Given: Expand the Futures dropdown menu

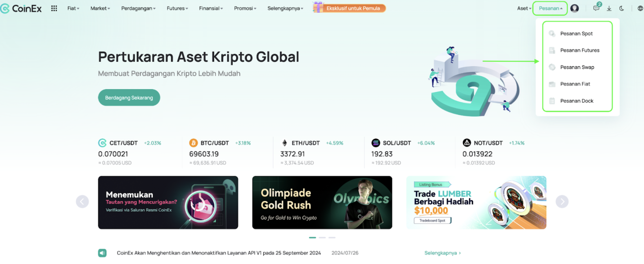Looking at the screenshot, I should tap(177, 8).
